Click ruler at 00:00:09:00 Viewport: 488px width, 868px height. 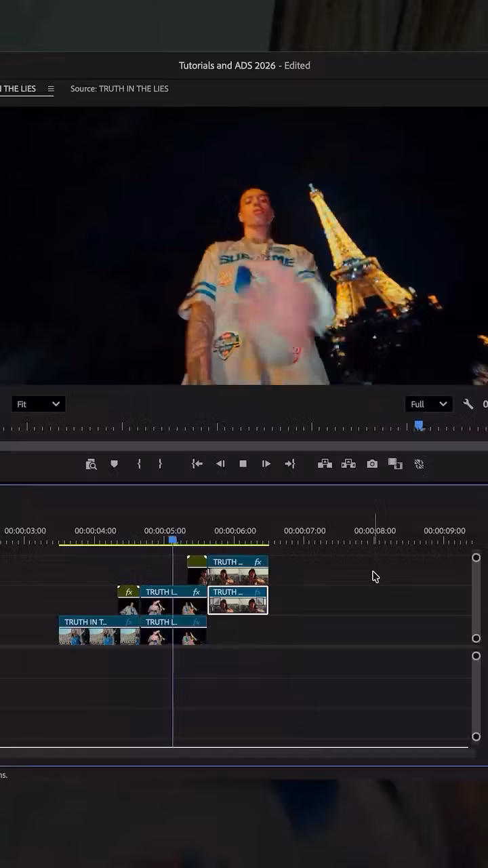[x=445, y=531]
